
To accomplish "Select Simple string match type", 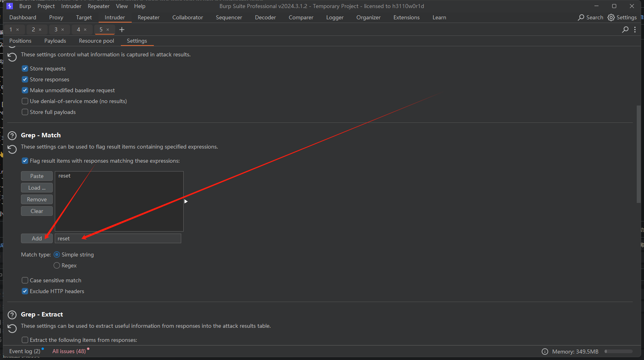I will pos(57,254).
